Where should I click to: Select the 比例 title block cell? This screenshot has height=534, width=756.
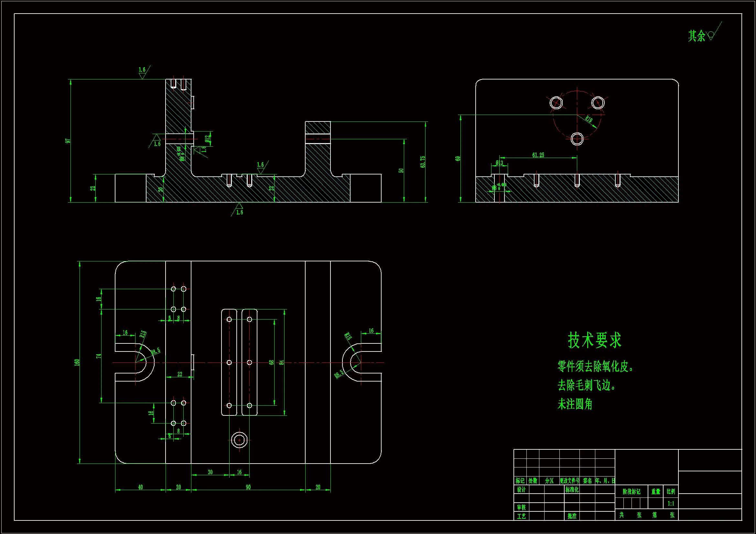[671, 492]
